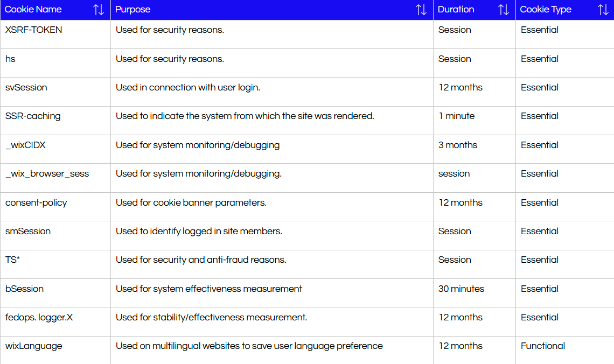Click the wixLanguage cookie name
614x364 pixels.
click(x=34, y=346)
